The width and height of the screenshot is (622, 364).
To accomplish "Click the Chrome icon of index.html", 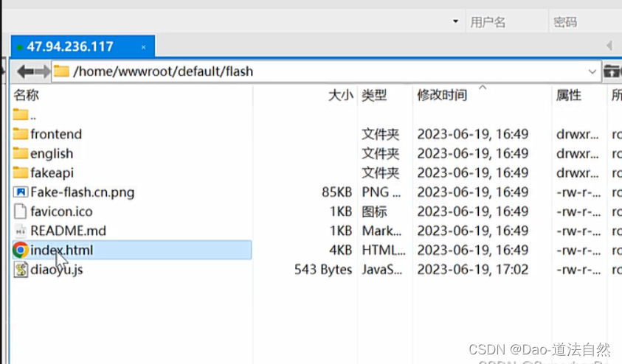I will (x=20, y=250).
